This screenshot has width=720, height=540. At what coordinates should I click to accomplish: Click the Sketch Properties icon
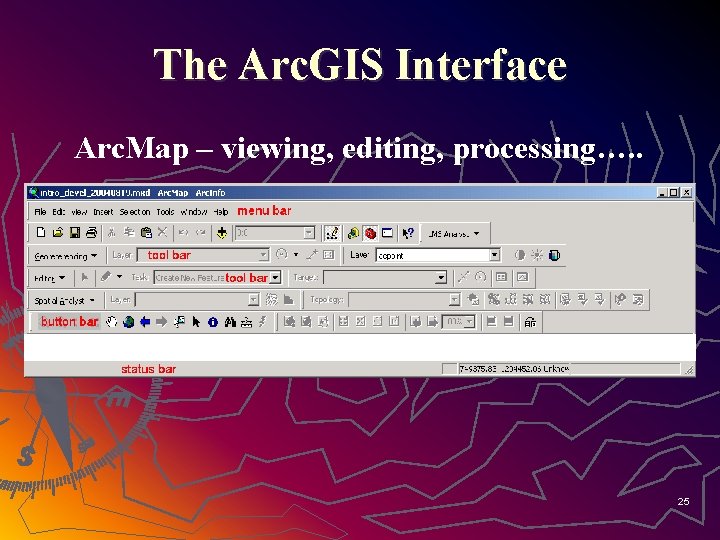(x=523, y=277)
